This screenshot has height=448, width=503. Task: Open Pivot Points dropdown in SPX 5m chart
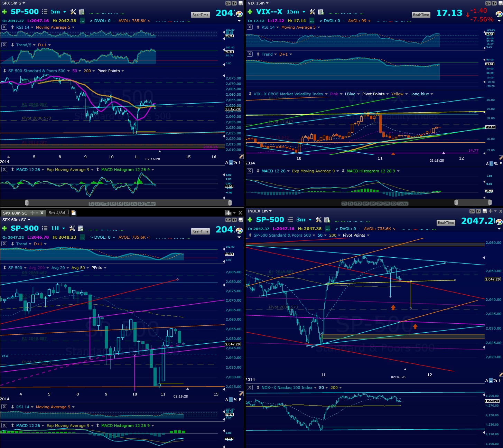coord(123,71)
